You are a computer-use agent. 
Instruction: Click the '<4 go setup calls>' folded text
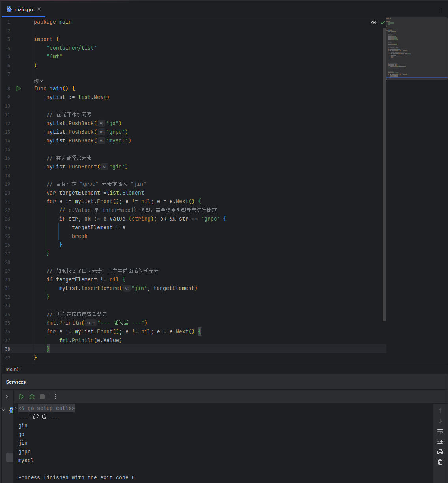[47, 408]
